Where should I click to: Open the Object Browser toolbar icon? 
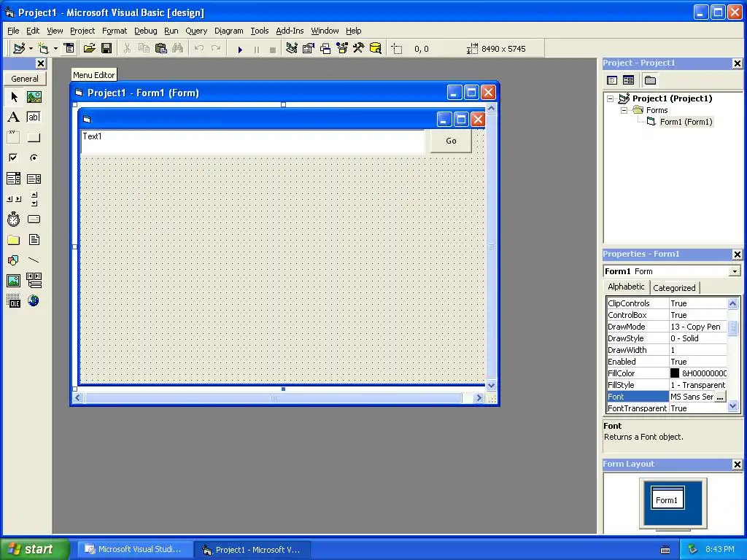pyautogui.click(x=342, y=49)
